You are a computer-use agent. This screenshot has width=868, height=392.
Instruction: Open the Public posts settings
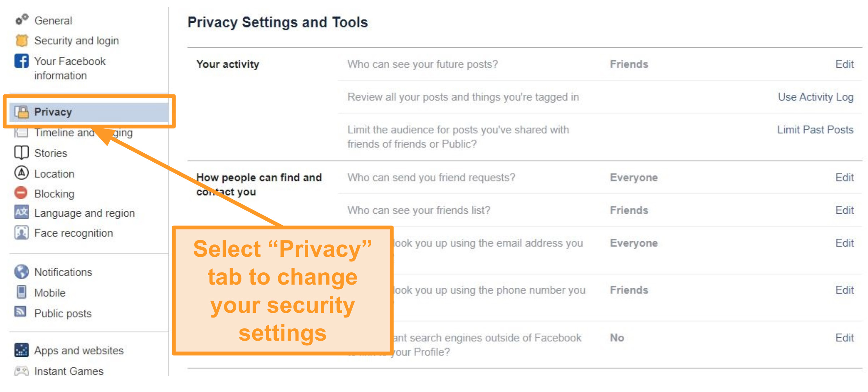click(63, 313)
